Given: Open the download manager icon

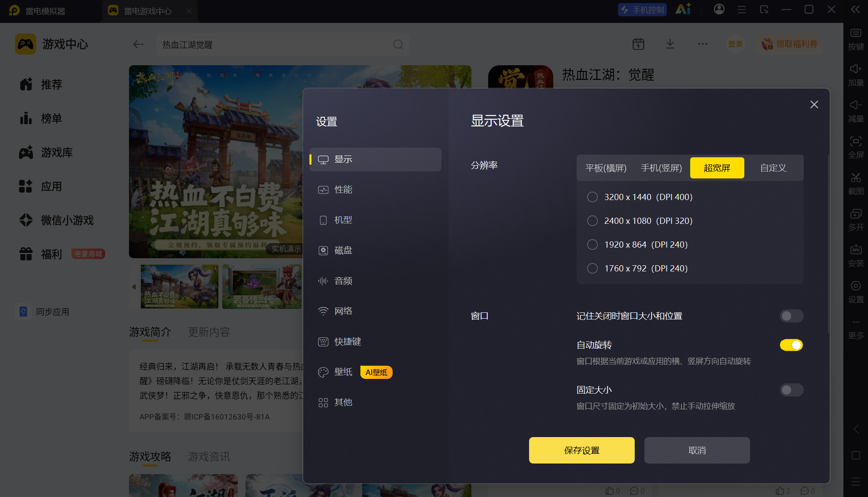Looking at the screenshot, I should click(x=670, y=44).
